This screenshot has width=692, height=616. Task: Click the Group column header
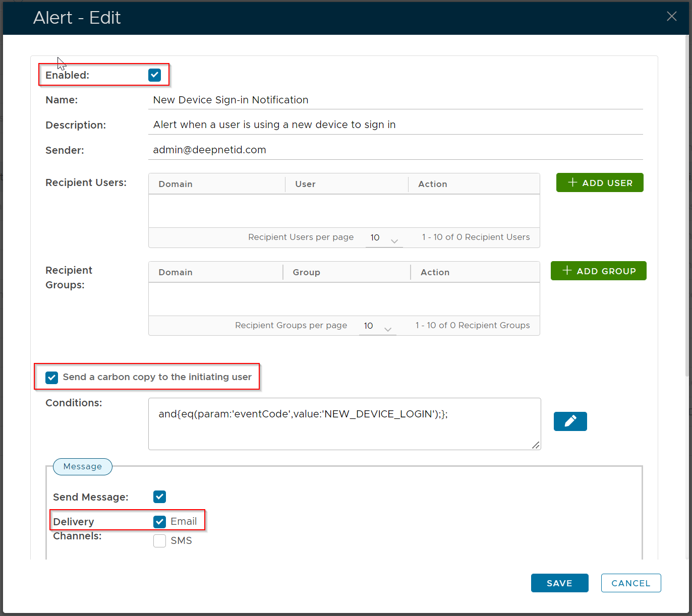[306, 273]
